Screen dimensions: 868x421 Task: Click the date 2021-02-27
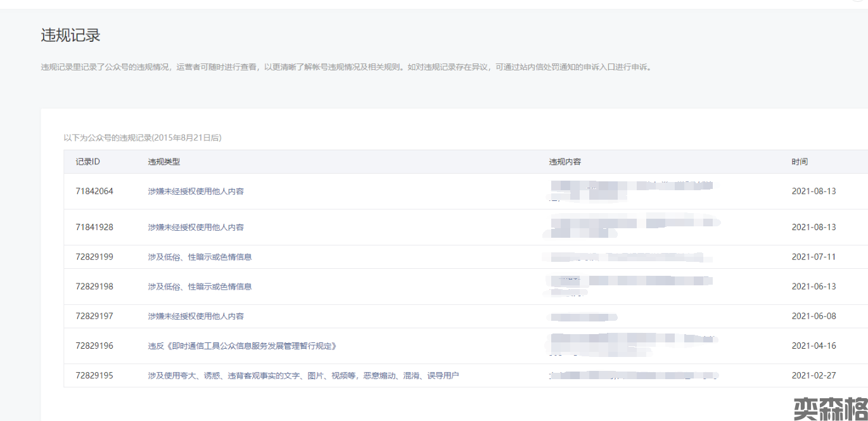click(814, 375)
